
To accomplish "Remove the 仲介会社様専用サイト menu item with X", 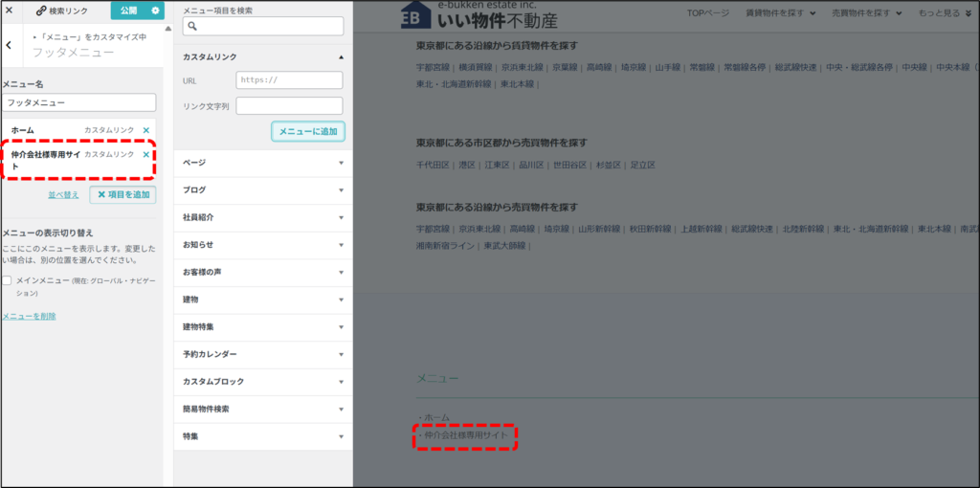I will click(x=146, y=155).
